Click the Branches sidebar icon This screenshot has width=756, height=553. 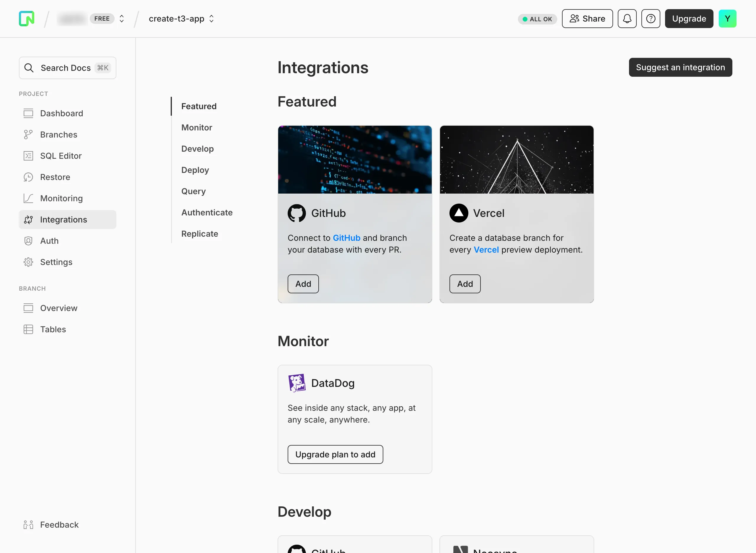[28, 135]
